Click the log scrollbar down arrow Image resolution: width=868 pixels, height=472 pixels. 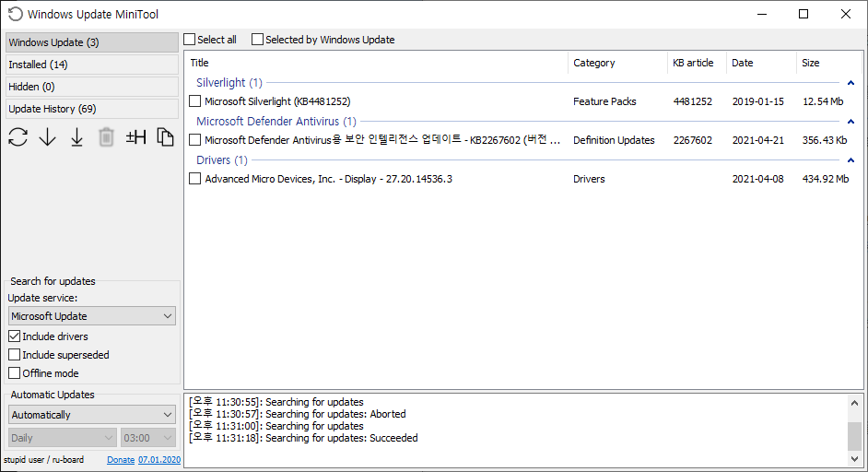pyautogui.click(x=854, y=459)
